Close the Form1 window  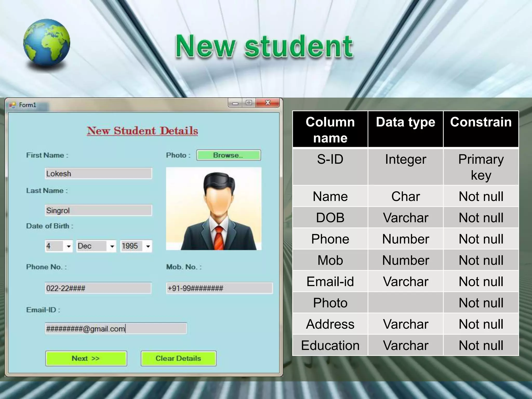pyautogui.click(x=268, y=103)
